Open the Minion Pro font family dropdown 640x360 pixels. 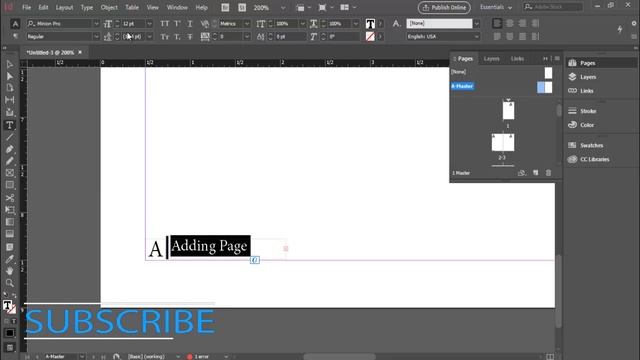tap(96, 24)
